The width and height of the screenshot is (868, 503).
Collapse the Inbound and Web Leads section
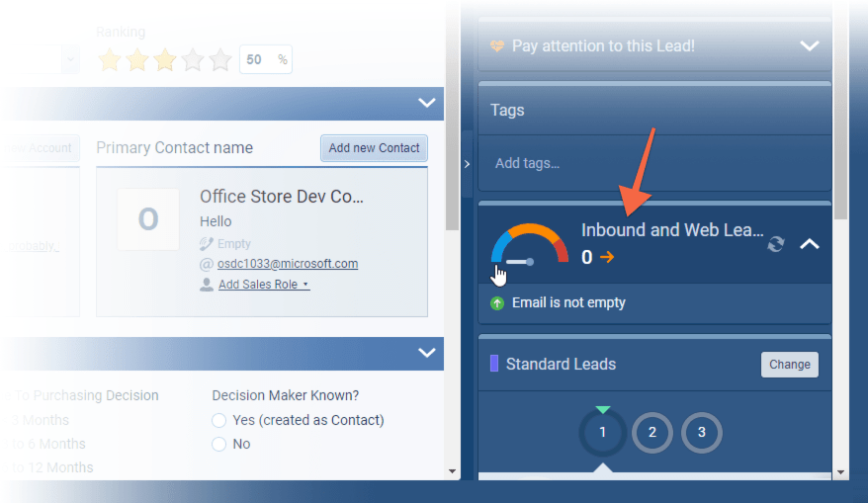[x=809, y=244]
